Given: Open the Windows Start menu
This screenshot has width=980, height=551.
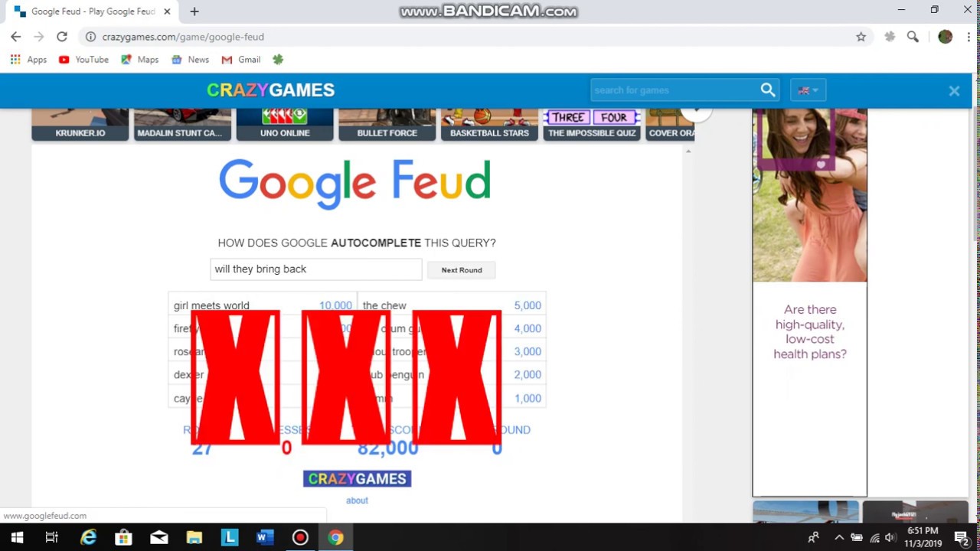Looking at the screenshot, I should click(x=17, y=537).
